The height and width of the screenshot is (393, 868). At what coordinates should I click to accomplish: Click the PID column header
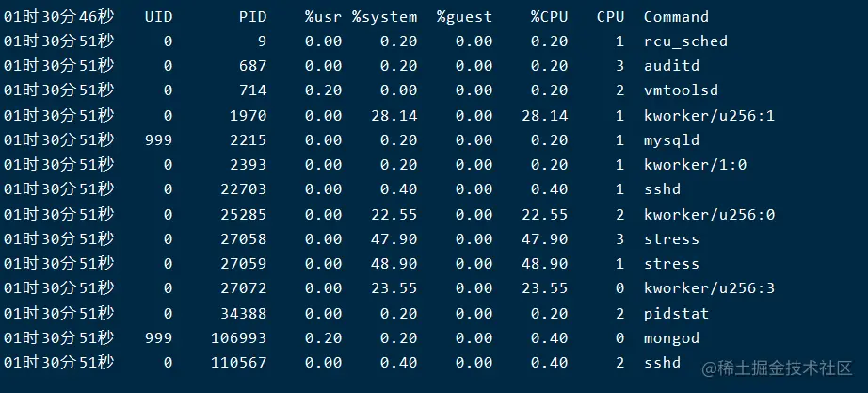[253, 17]
